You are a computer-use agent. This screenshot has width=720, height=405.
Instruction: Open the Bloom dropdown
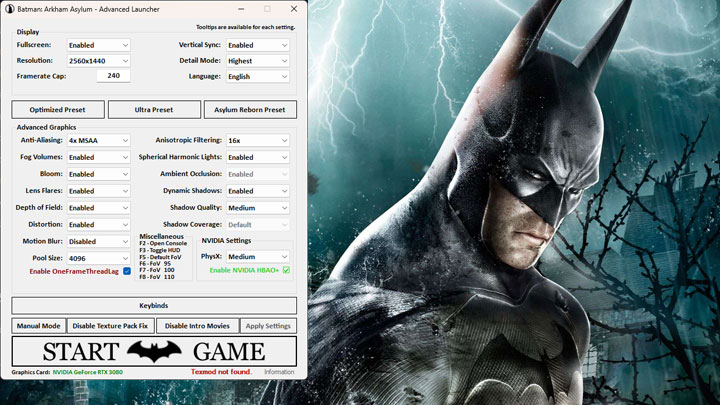coord(99,174)
